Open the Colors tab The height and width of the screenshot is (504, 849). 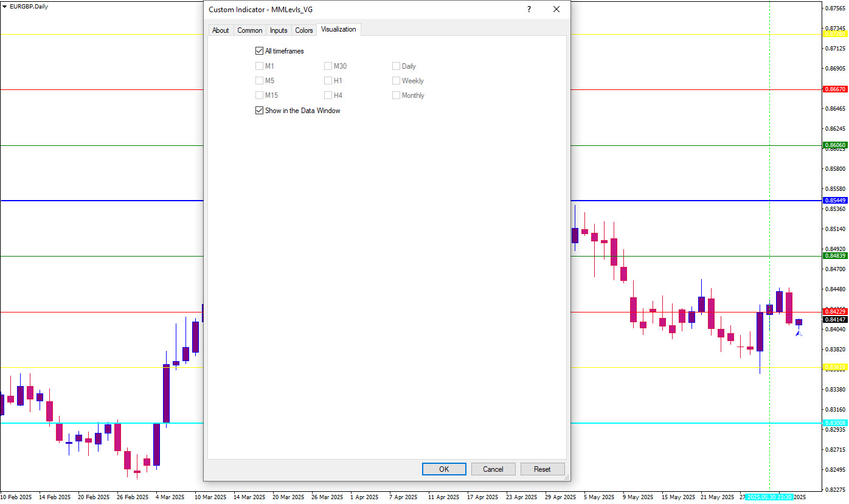coord(304,30)
